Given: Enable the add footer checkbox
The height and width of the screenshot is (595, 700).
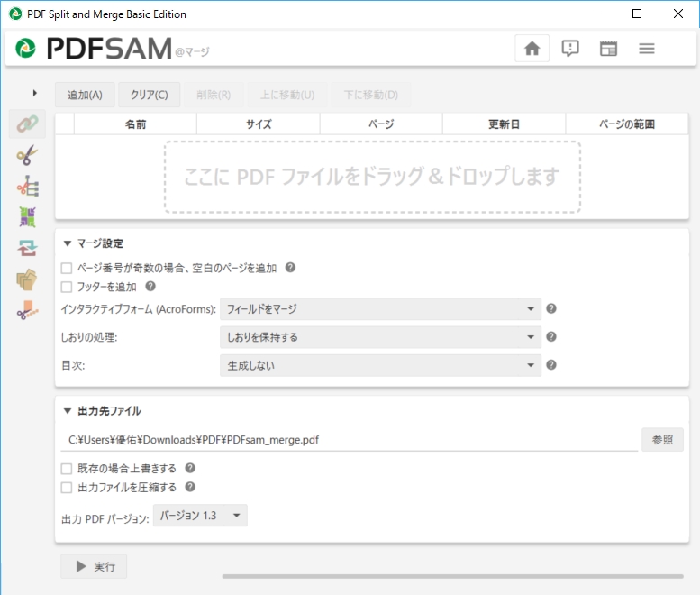Looking at the screenshot, I should pos(67,287).
